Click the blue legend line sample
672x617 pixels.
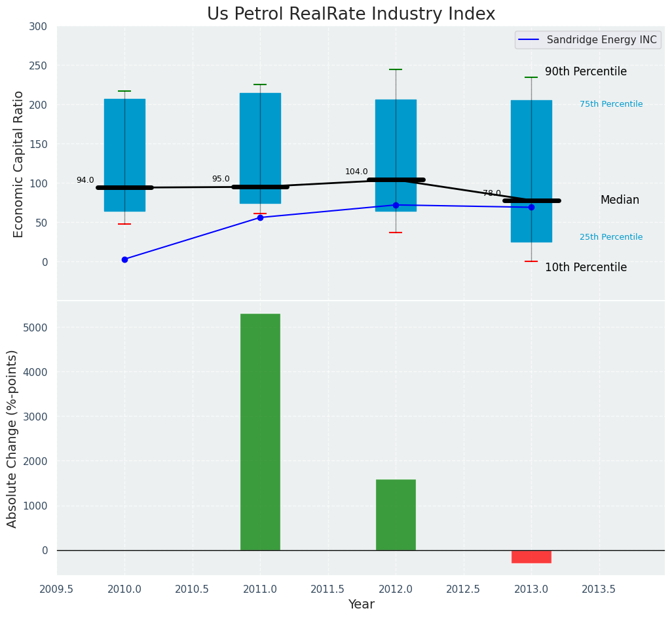(x=529, y=40)
